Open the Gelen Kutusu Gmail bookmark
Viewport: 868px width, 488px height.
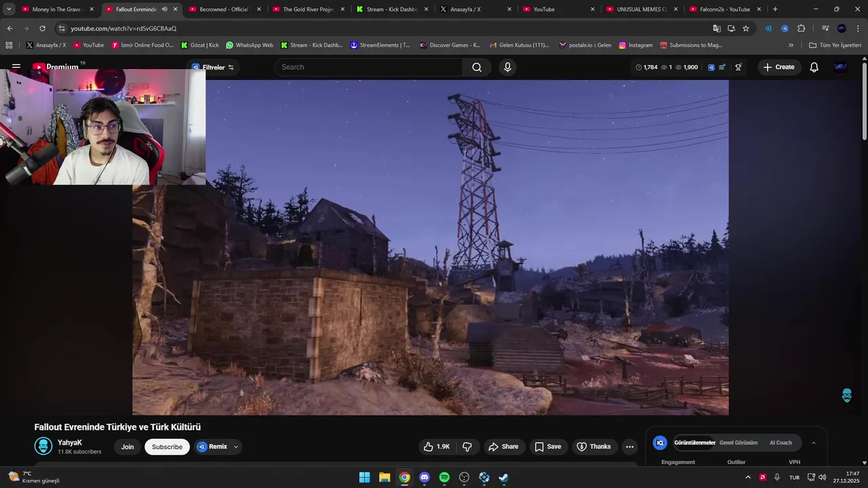(519, 45)
